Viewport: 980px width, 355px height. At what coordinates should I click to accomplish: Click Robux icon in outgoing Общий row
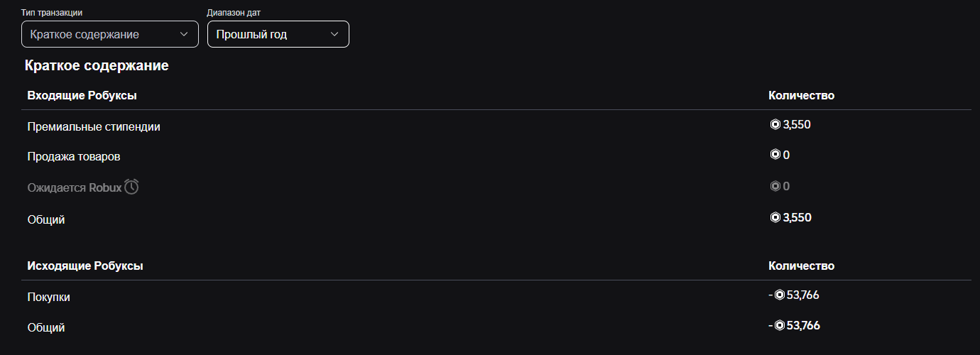click(780, 325)
